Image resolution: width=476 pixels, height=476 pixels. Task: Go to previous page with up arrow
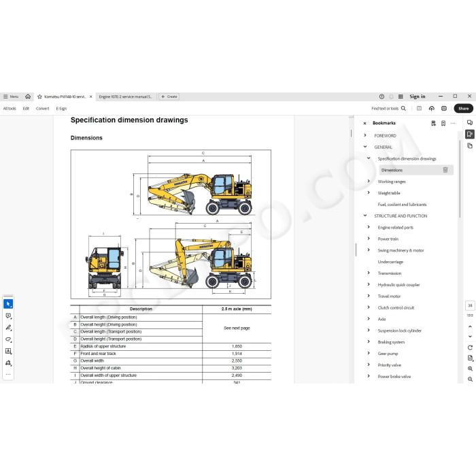(470, 326)
